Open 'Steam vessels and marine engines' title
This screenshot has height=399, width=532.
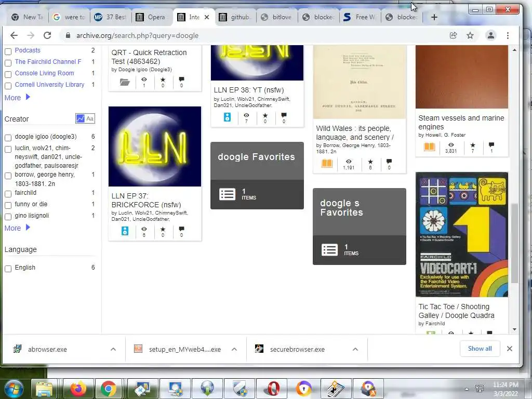[461, 123]
